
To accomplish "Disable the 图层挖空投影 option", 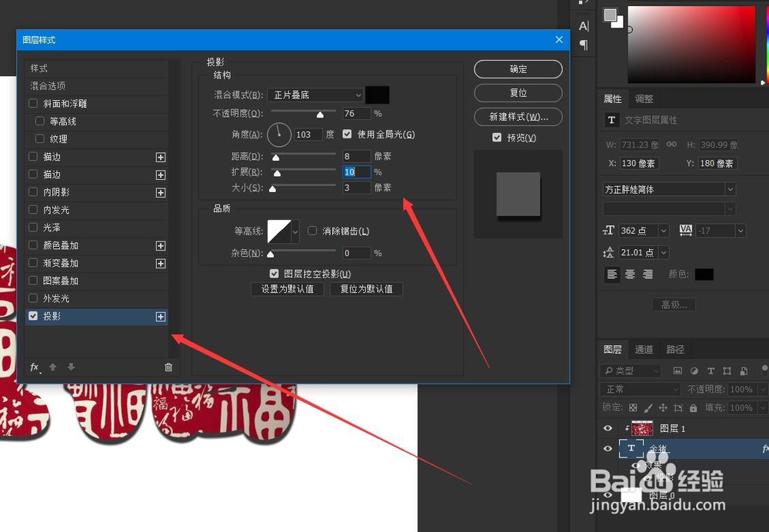I will click(x=275, y=274).
